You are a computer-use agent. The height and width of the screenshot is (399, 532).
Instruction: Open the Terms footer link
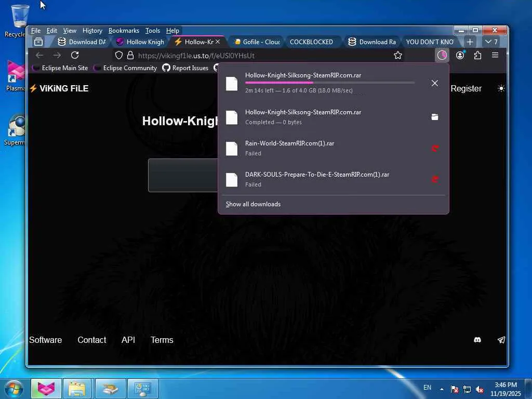click(x=162, y=340)
